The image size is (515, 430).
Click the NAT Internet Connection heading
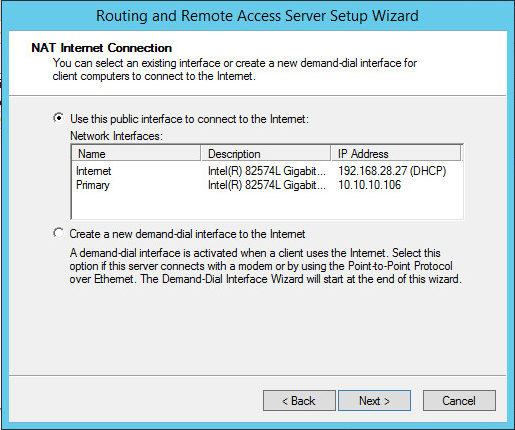pos(102,48)
